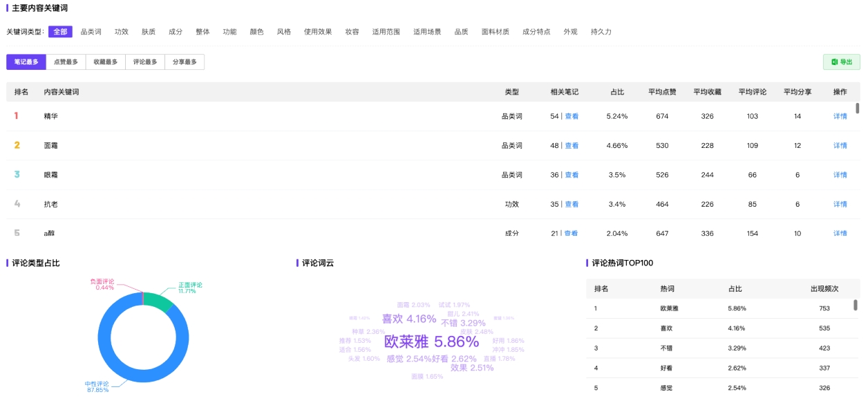Click the rank 1 badge icon
This screenshot has height=412, width=868.
[x=17, y=116]
